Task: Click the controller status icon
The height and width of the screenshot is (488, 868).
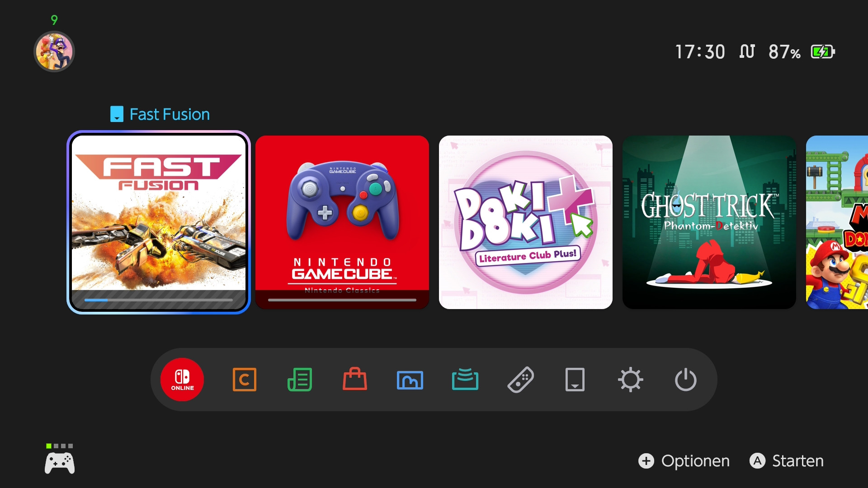Action: [x=60, y=464]
